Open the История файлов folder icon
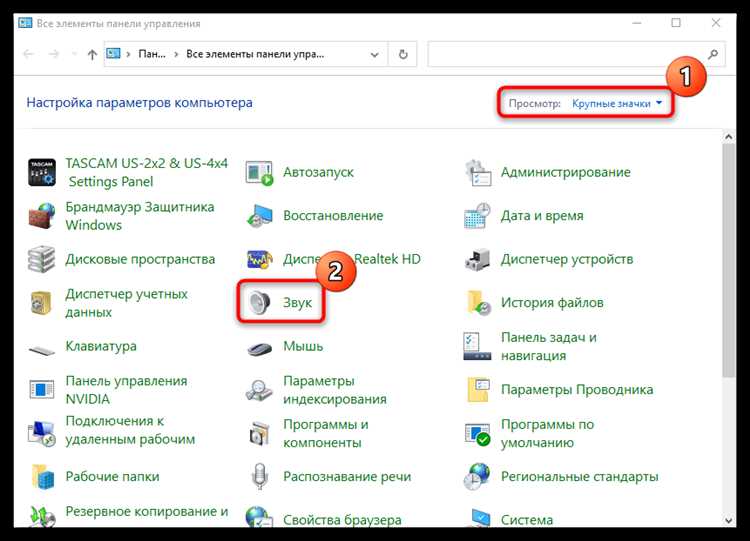This screenshot has height=541, width=750. point(478,303)
